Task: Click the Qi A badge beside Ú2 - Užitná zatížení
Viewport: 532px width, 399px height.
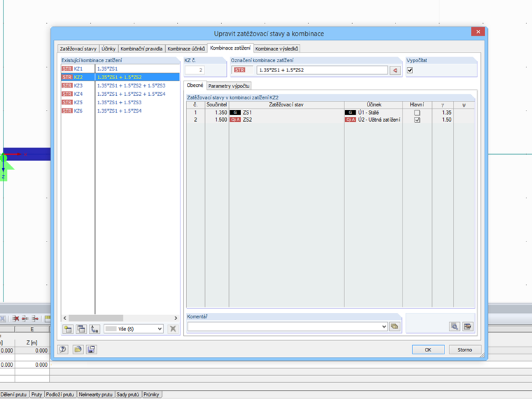Action: [x=351, y=120]
